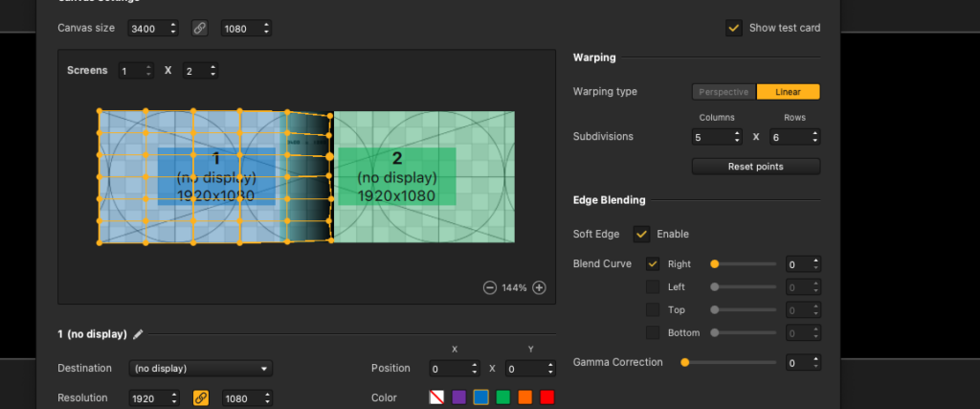
Task: Increase the Columns subdivisions stepper
Action: click(738, 133)
